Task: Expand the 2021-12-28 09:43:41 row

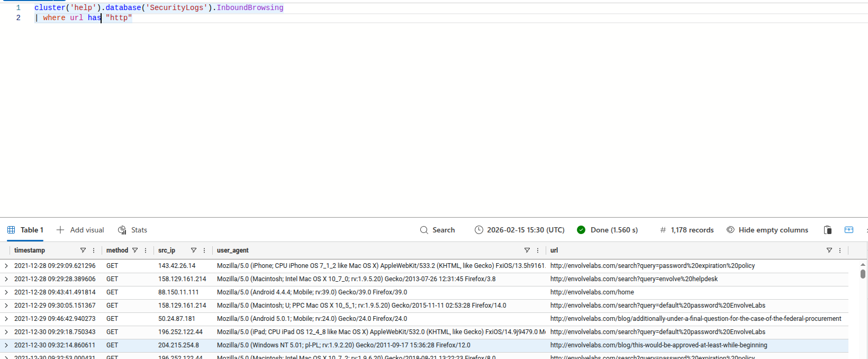Action: point(6,292)
